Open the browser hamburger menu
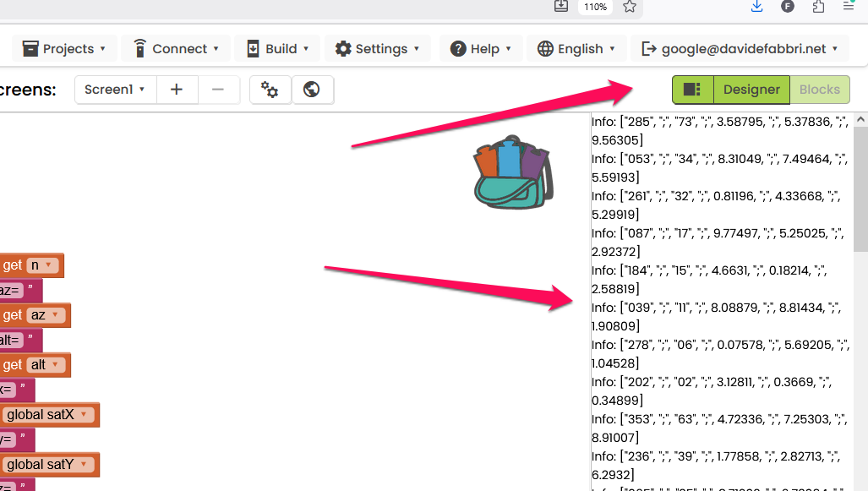This screenshot has height=491, width=868. pos(848,7)
